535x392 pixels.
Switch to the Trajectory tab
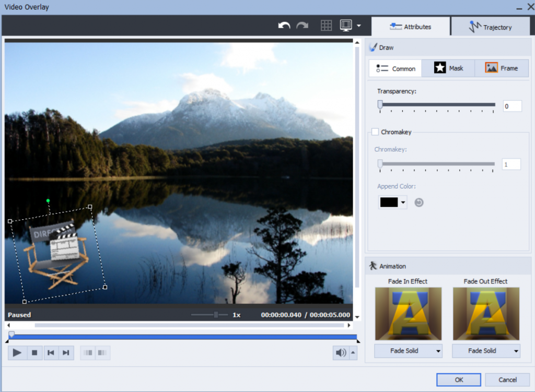[x=490, y=27]
